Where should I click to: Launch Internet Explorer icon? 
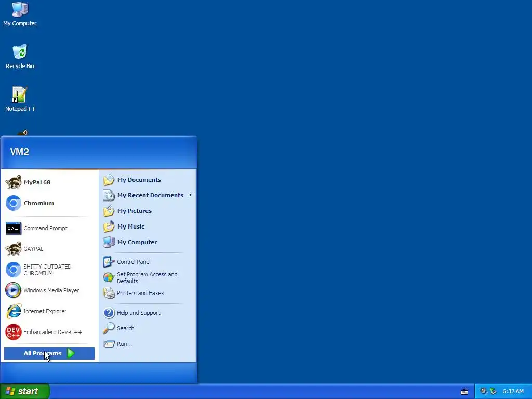click(x=14, y=311)
